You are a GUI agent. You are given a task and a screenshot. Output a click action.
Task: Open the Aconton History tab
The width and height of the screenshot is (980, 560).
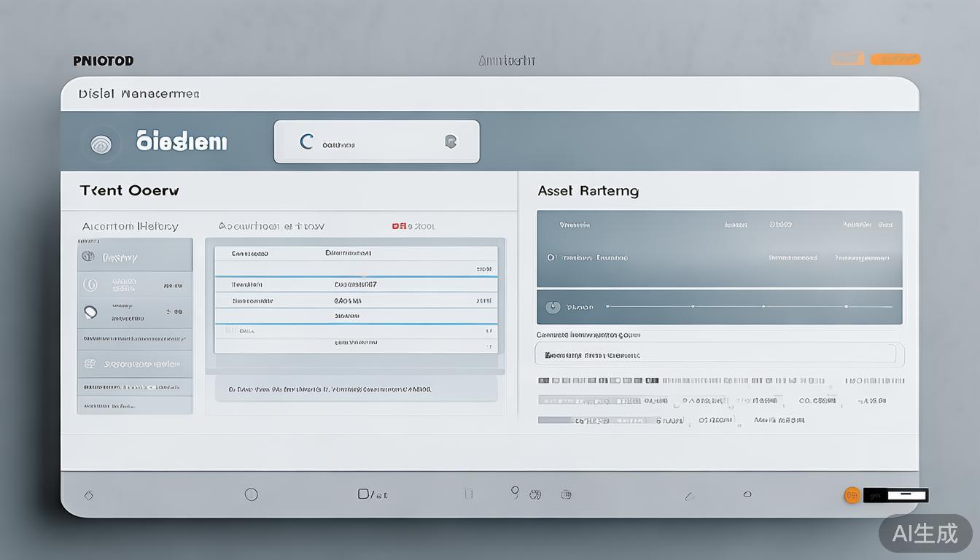click(130, 226)
